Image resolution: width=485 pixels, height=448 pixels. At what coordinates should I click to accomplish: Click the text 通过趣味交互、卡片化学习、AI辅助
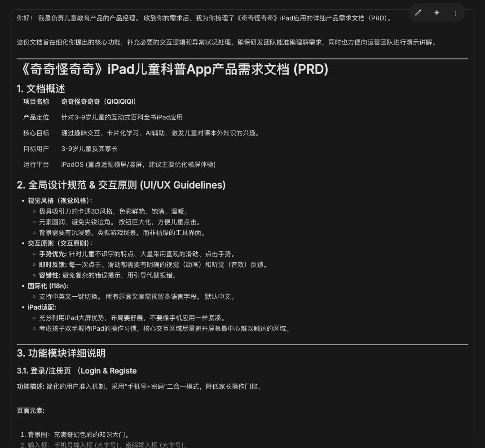pyautogui.click(x=161, y=133)
